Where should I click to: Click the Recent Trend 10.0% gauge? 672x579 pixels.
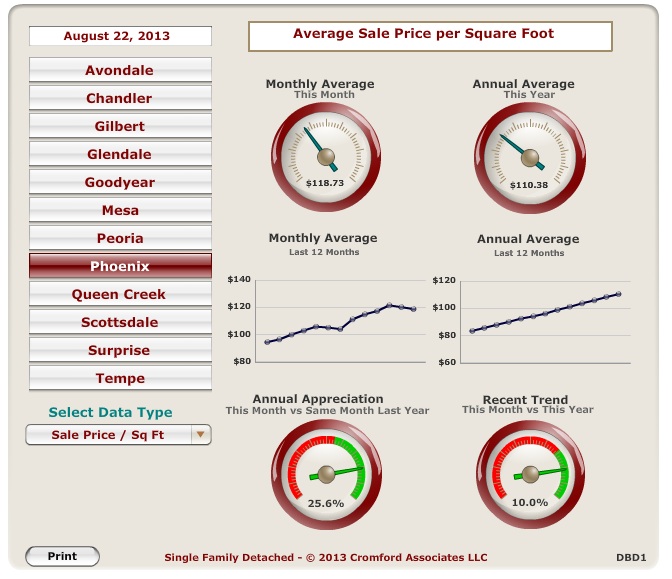(531, 474)
